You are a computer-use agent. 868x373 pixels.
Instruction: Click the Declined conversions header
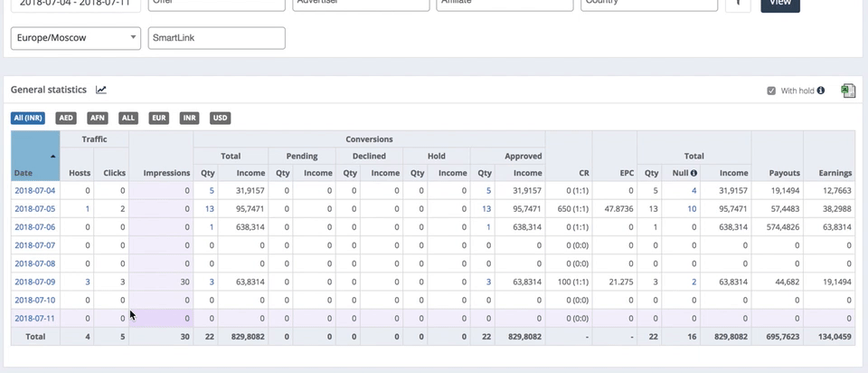click(369, 157)
